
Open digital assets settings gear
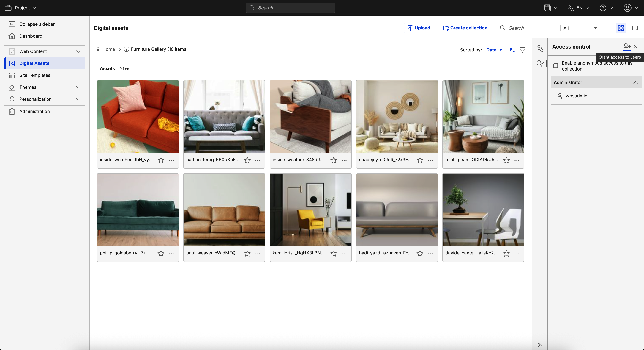[635, 28]
